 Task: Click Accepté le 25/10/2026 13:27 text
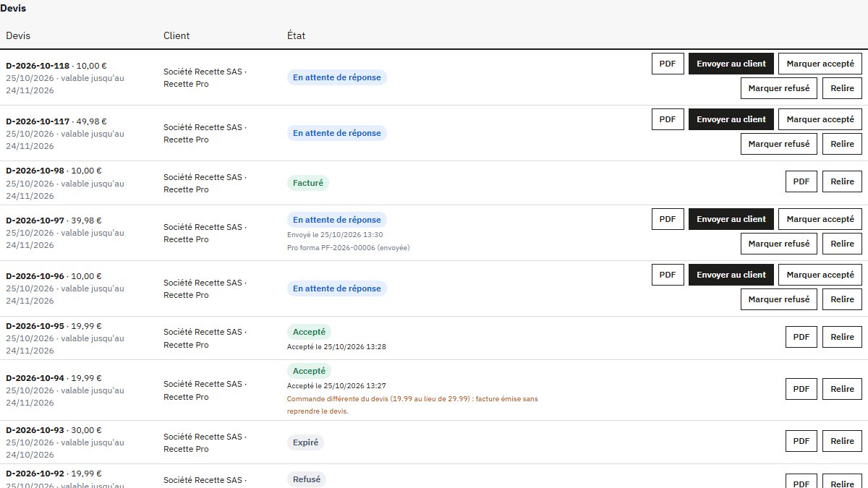(336, 386)
